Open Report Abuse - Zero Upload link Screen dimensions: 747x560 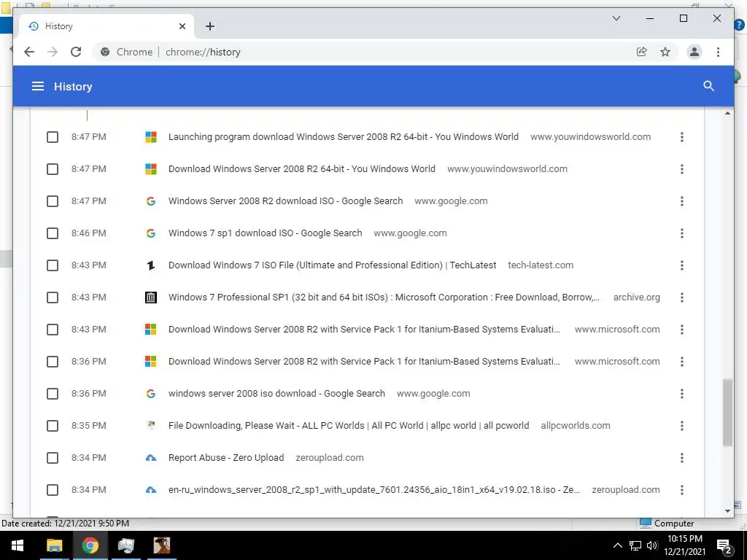[226, 458]
